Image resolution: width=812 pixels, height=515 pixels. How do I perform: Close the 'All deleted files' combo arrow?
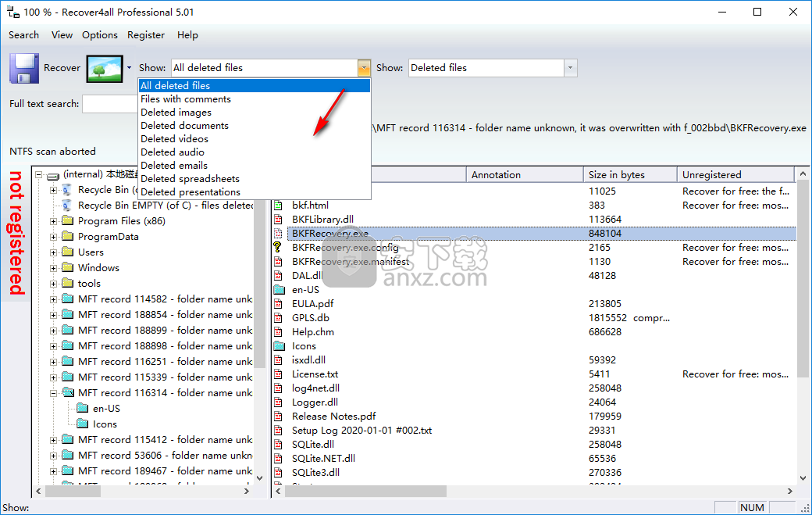point(364,68)
